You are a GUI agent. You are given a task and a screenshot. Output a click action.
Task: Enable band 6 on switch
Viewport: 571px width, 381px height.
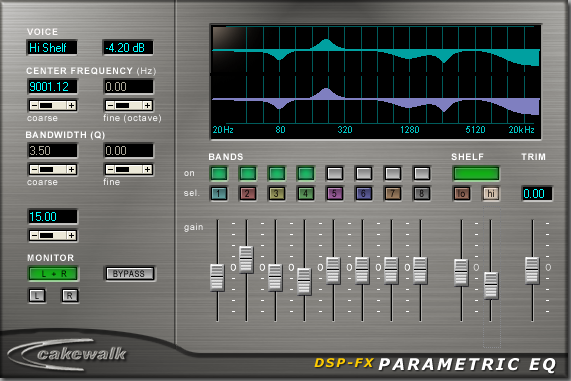(x=363, y=173)
